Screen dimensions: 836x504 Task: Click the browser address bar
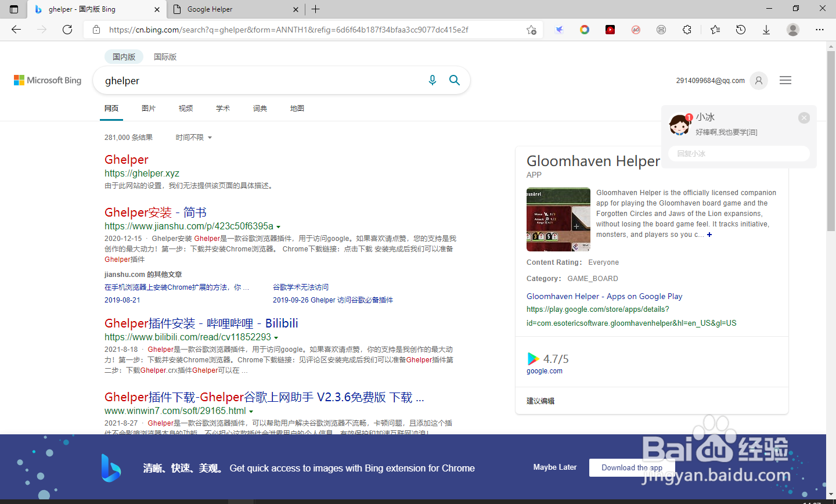(x=313, y=30)
